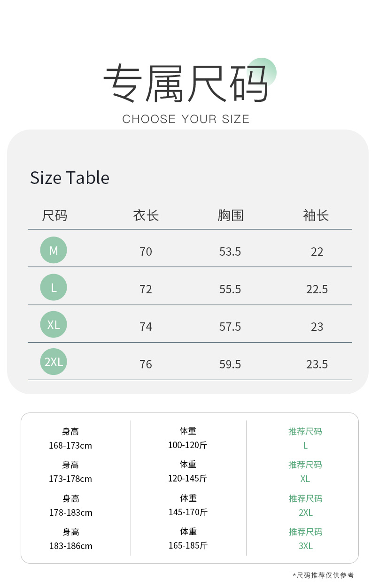Click the 59.5 chest value for 2XL
The image size is (371, 588).
tap(230, 364)
